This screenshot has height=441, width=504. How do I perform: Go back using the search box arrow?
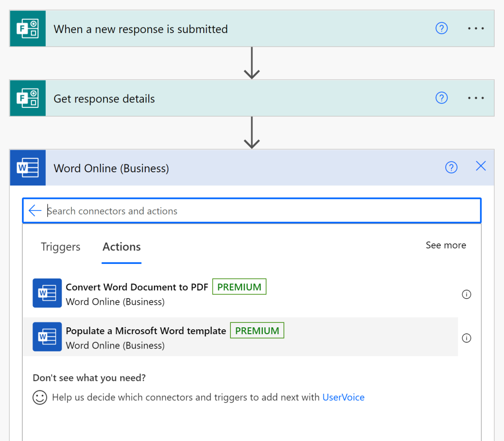click(x=35, y=211)
